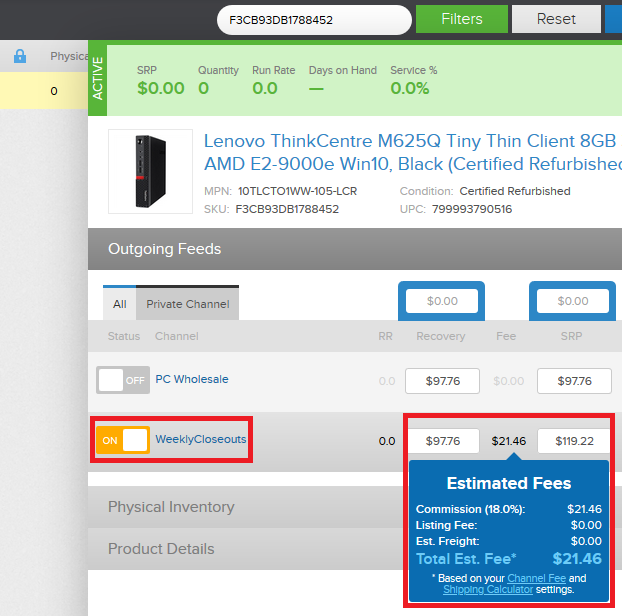Click the search field containing F3CB93DB1788452

point(314,20)
